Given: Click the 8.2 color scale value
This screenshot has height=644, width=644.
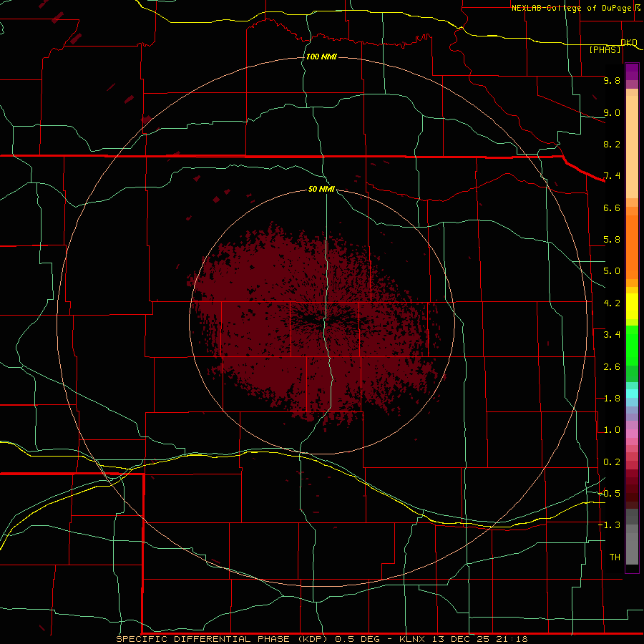Looking at the screenshot, I should pos(612,144).
